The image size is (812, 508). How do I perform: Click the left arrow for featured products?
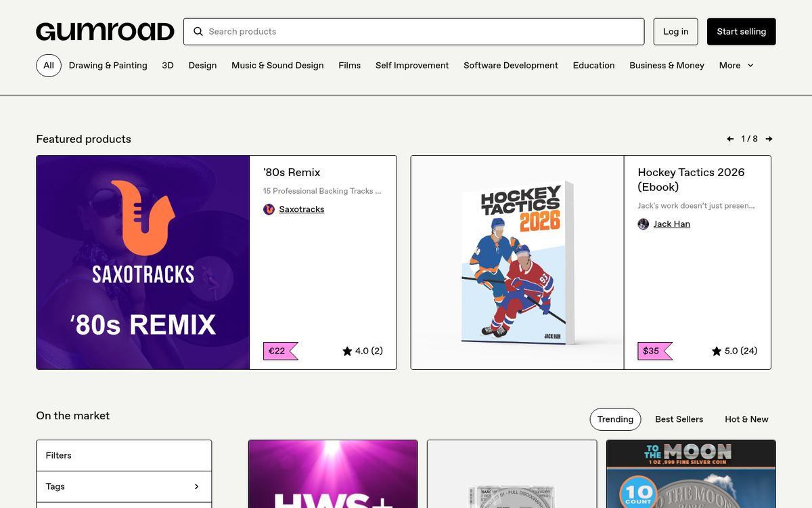click(730, 139)
